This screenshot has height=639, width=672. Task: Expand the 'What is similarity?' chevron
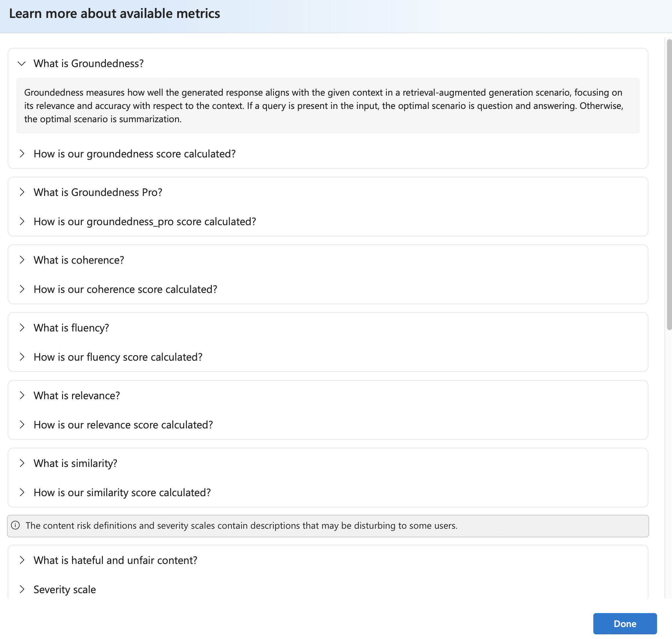(x=22, y=463)
